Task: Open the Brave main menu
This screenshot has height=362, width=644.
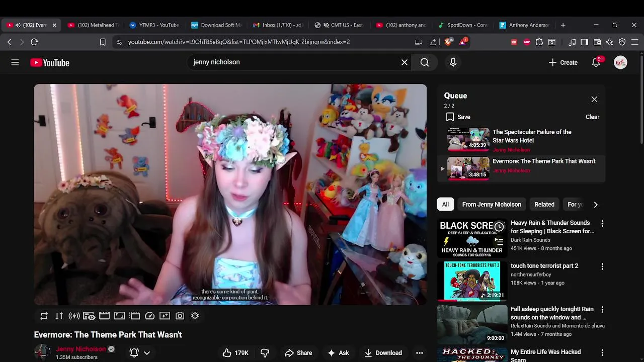Action: tap(635, 42)
